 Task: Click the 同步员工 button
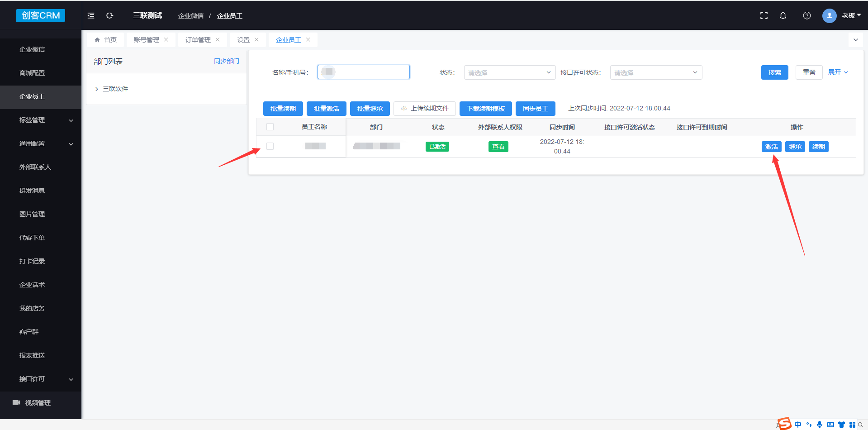click(536, 109)
